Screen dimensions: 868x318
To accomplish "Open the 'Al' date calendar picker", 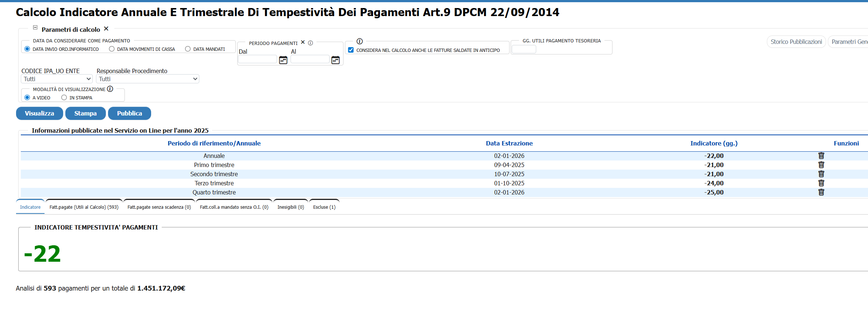I will (x=335, y=60).
